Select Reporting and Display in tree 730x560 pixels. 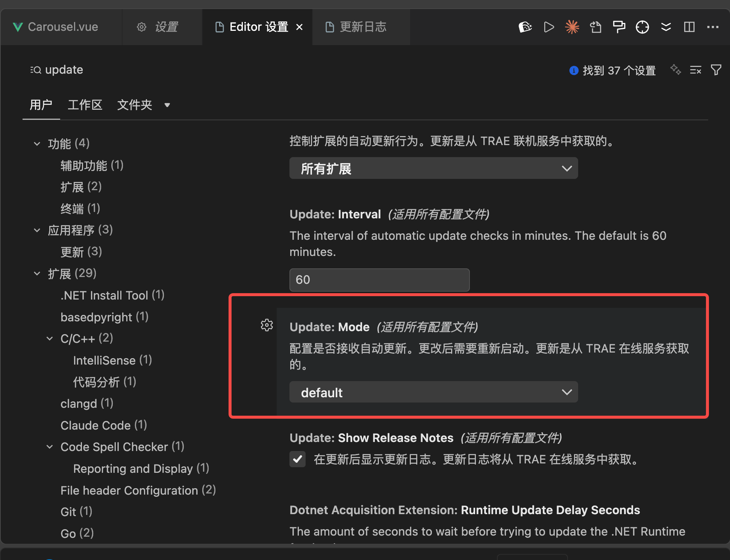coord(141,468)
